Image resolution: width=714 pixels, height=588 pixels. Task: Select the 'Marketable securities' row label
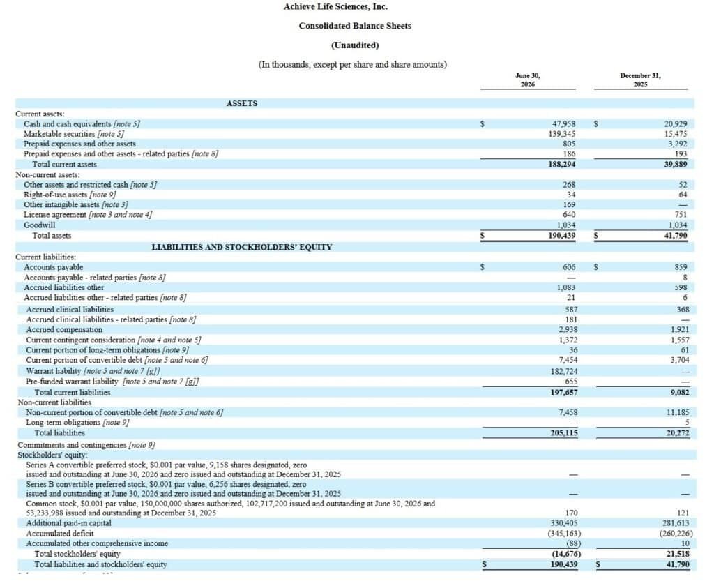(x=74, y=134)
